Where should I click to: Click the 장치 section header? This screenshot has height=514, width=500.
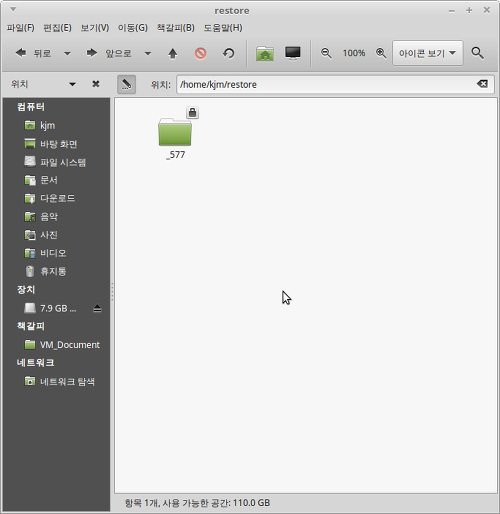[x=26, y=290]
